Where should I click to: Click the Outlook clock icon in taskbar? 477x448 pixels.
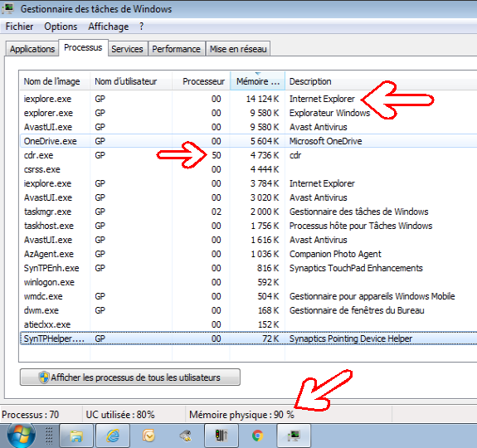click(148, 436)
